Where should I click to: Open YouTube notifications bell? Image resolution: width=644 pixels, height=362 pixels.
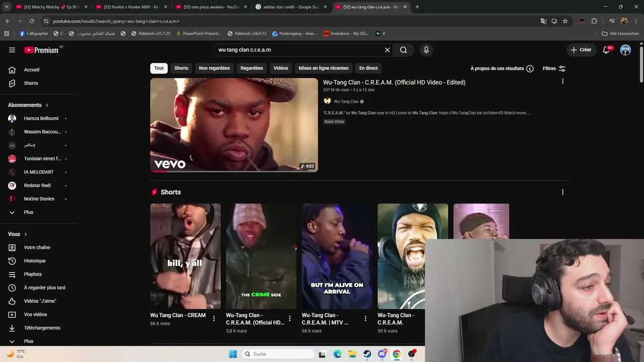click(607, 50)
